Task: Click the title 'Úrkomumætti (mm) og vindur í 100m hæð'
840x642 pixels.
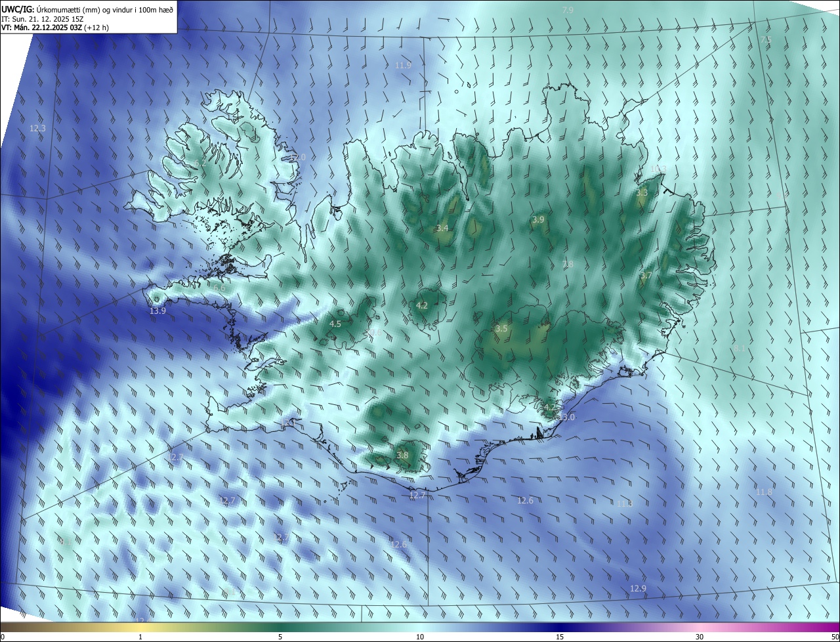Action: (x=104, y=9)
